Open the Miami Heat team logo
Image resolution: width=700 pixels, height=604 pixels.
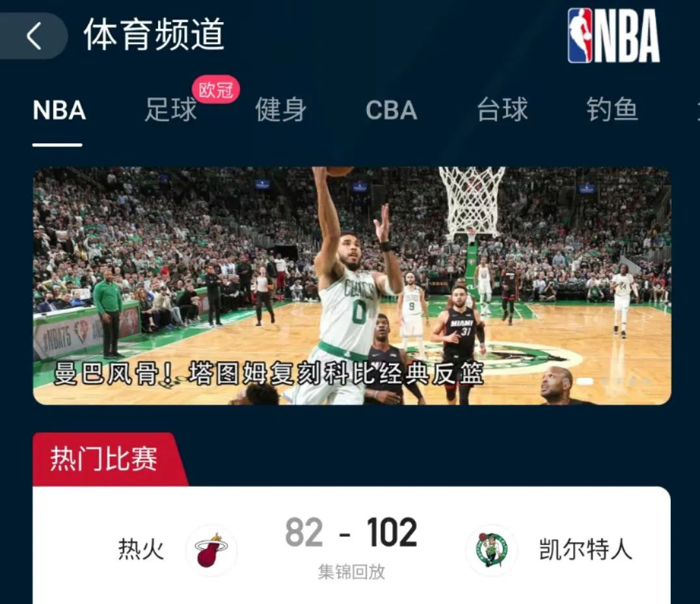211,550
